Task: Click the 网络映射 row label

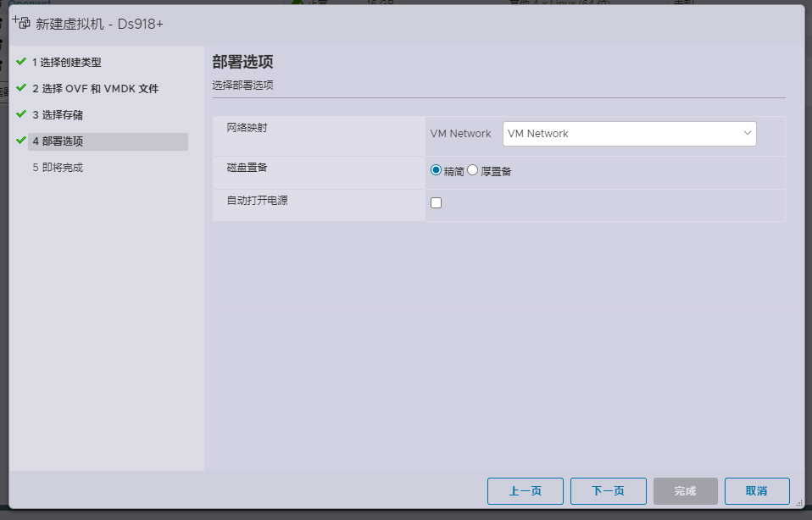Action: [247, 128]
